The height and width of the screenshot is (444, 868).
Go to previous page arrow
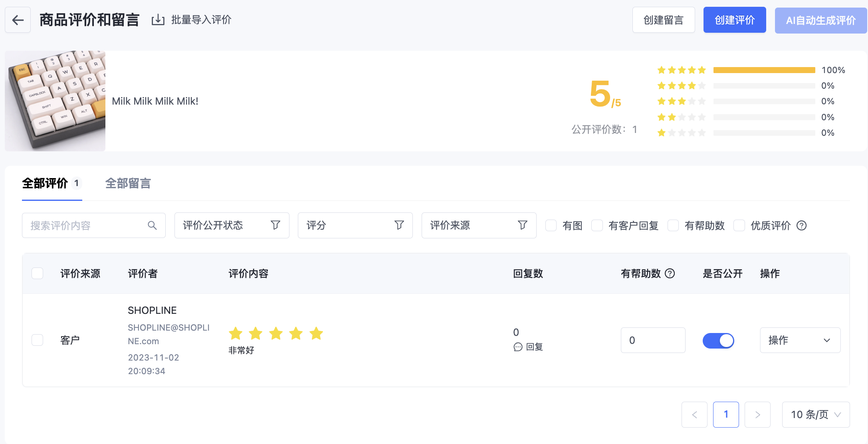(694, 414)
